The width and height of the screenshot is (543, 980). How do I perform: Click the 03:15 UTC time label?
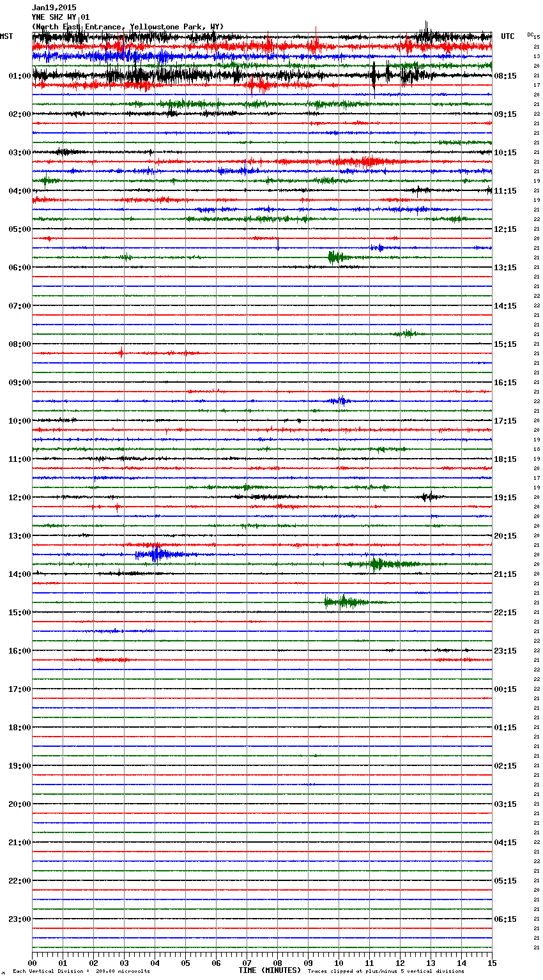tap(505, 804)
